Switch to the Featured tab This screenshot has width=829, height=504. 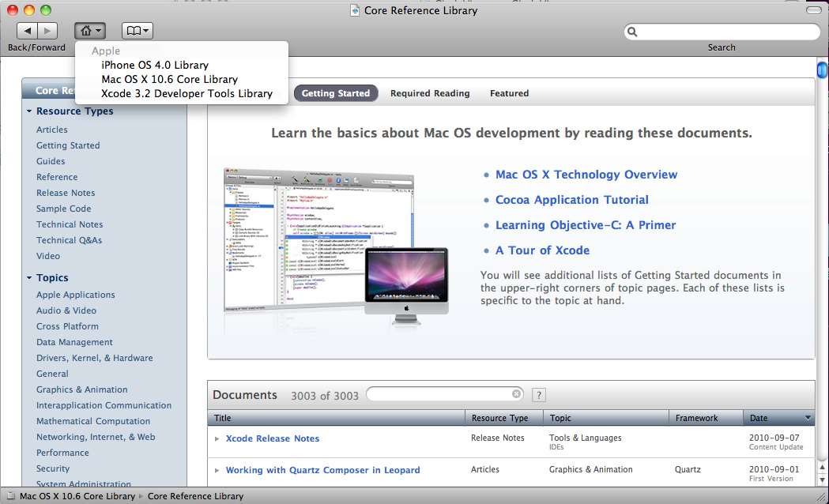pos(509,93)
